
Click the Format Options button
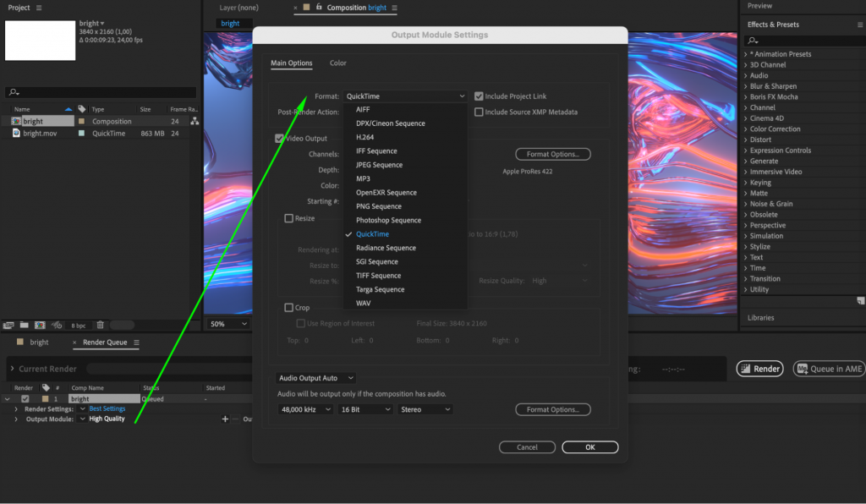552,153
